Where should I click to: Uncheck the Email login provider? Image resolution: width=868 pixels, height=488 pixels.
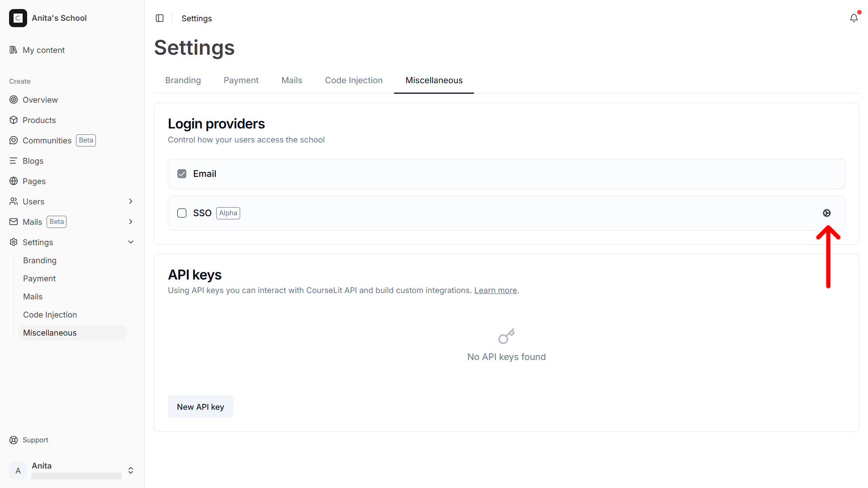click(x=181, y=173)
